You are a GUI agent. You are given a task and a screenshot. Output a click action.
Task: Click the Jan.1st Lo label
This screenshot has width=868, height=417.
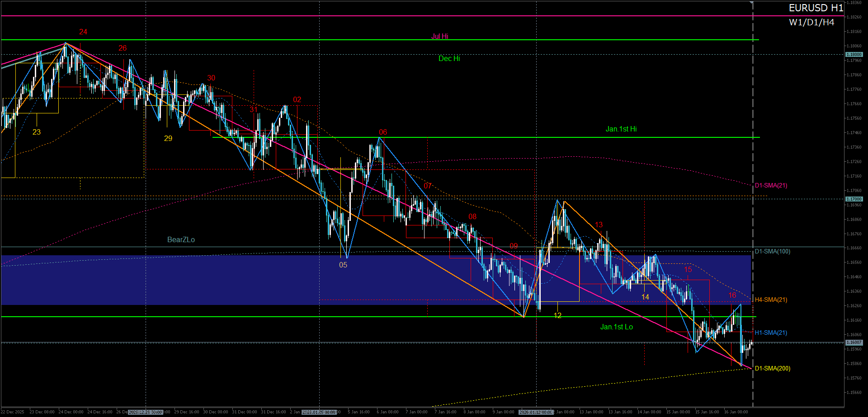(616, 327)
